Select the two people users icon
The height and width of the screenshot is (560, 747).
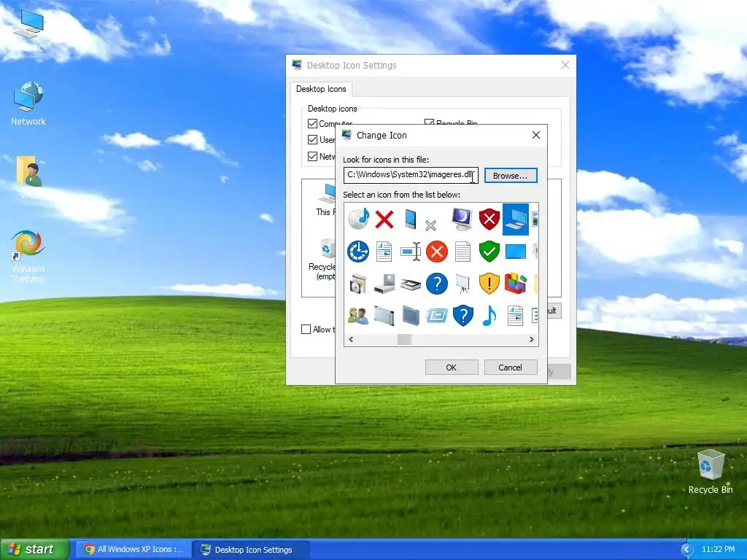358,316
